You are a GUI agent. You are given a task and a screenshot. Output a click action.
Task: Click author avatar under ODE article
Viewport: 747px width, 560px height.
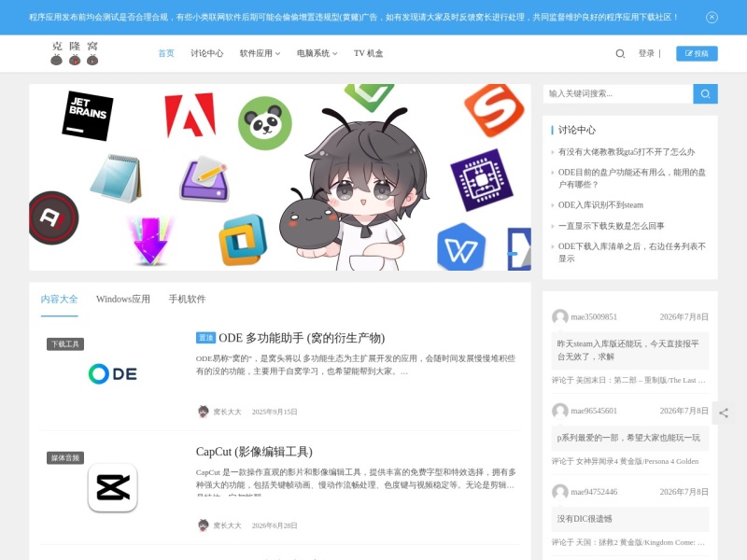click(x=204, y=412)
